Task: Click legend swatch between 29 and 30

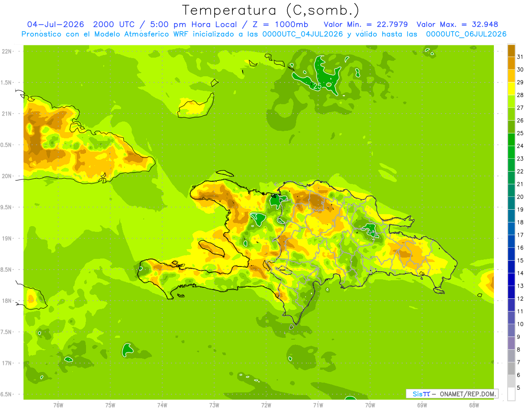Action: (x=511, y=76)
